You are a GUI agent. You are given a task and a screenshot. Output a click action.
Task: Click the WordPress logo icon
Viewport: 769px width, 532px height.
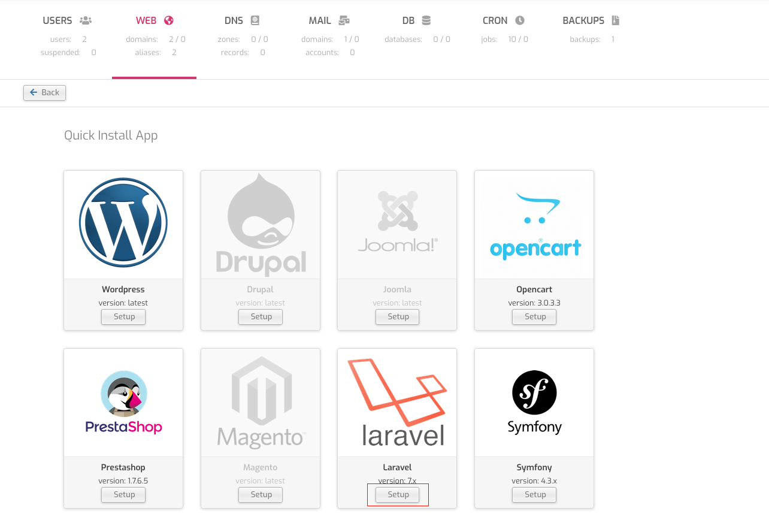(x=123, y=223)
